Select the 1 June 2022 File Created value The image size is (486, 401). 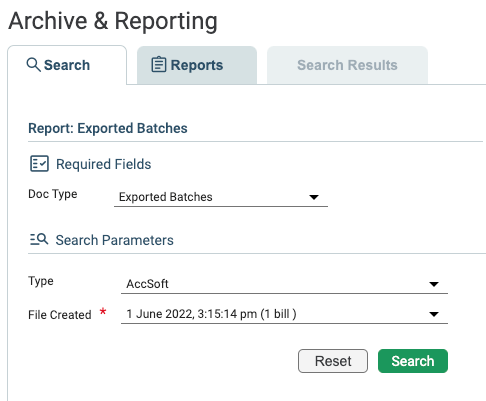pyautogui.click(x=284, y=314)
